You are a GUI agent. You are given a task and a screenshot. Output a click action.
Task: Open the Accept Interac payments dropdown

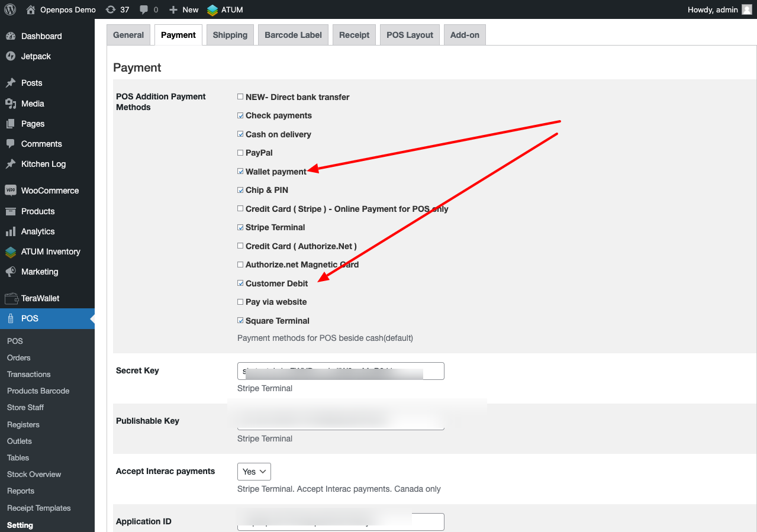[253, 471]
